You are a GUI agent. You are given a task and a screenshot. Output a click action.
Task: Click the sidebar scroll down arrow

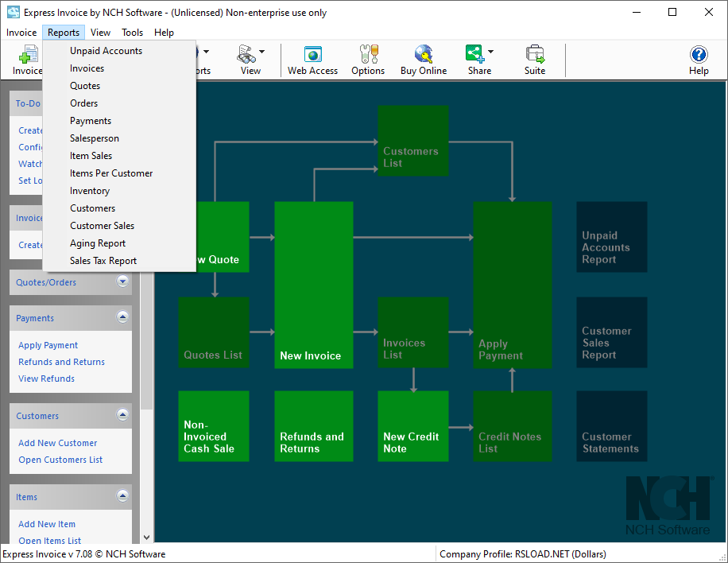click(147, 538)
